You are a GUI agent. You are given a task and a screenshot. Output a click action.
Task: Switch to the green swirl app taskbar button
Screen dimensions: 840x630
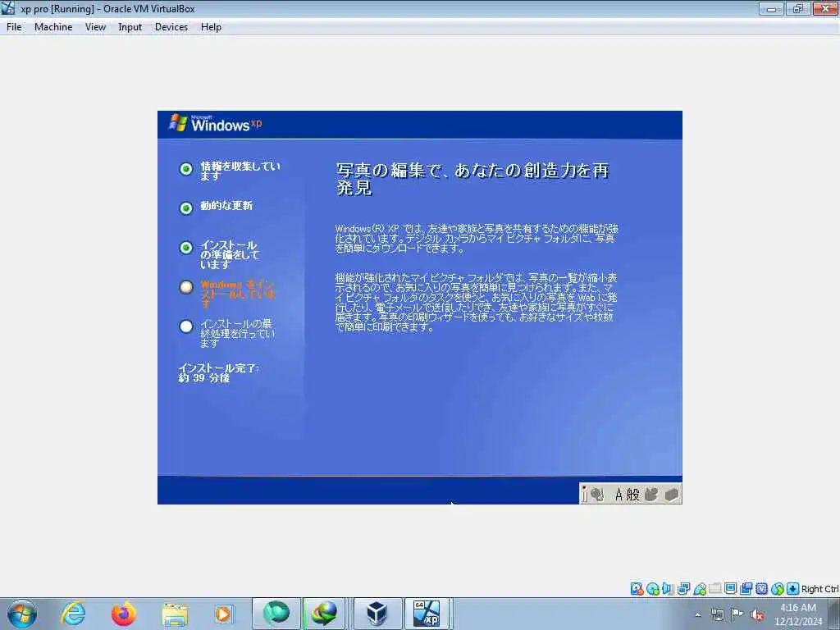point(276,614)
